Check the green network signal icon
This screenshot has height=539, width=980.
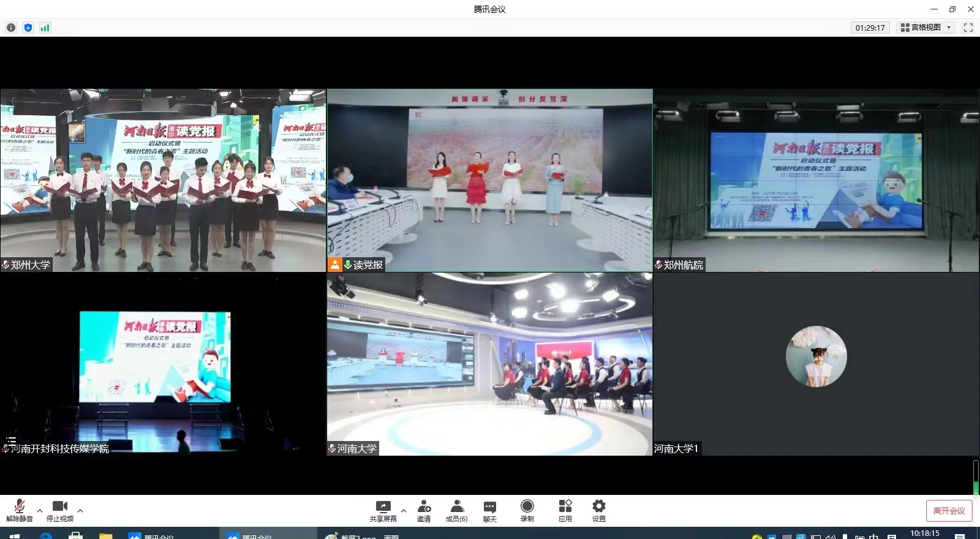45,28
